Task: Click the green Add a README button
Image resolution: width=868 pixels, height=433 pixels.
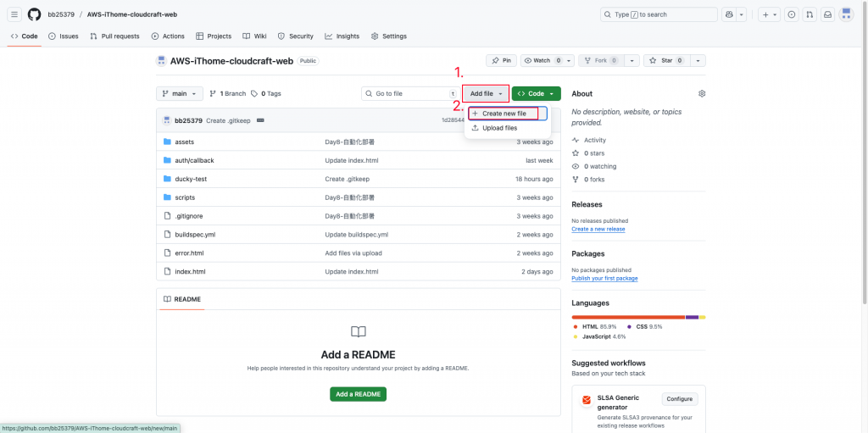Action: click(x=359, y=394)
